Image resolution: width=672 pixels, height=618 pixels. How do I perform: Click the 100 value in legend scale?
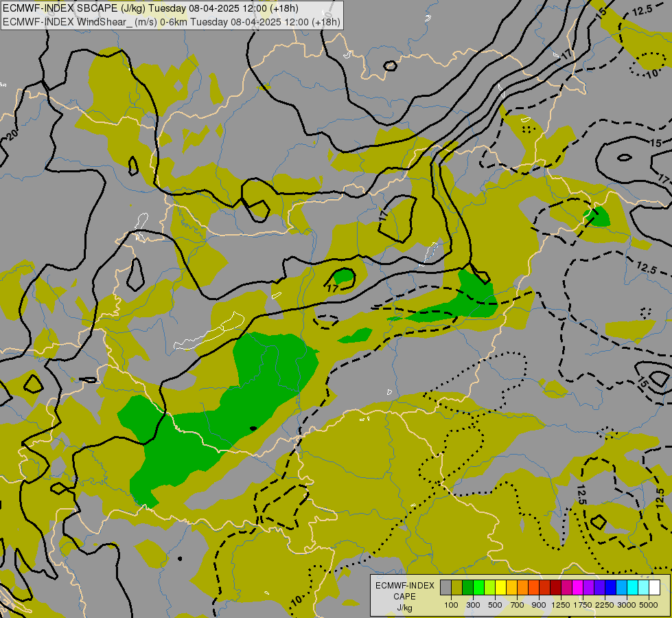pyautogui.click(x=451, y=605)
